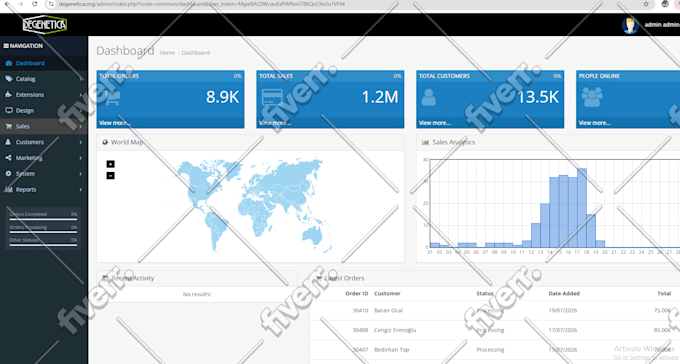
Task: Go to Home breadcrumb link
Action: coord(167,52)
